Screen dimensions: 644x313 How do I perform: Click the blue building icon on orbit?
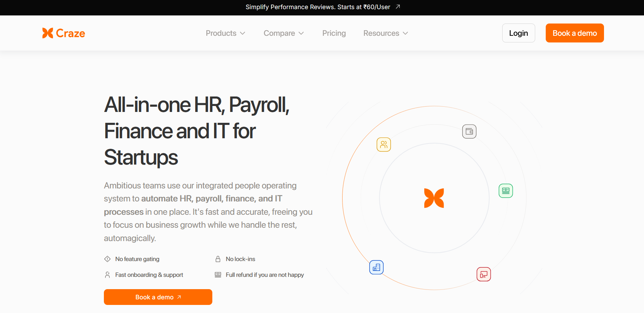(376, 267)
